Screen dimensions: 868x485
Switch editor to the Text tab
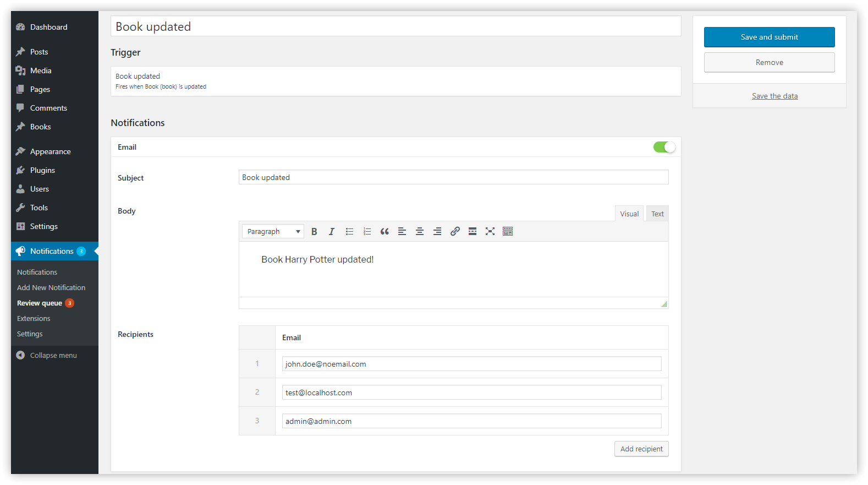(657, 214)
